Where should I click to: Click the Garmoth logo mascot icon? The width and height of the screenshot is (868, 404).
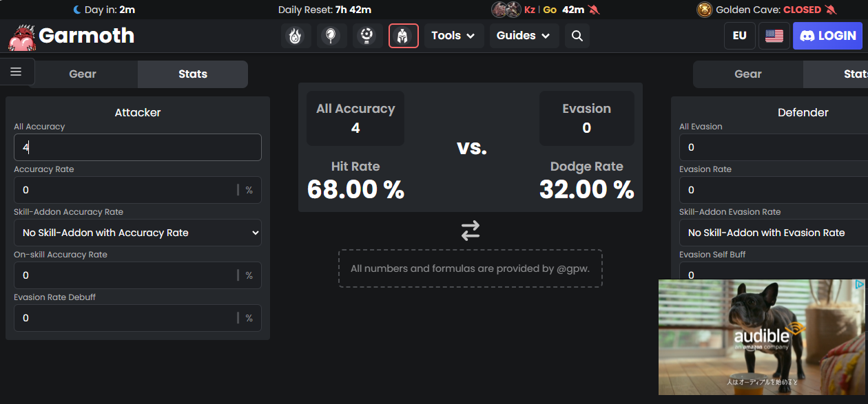click(21, 37)
